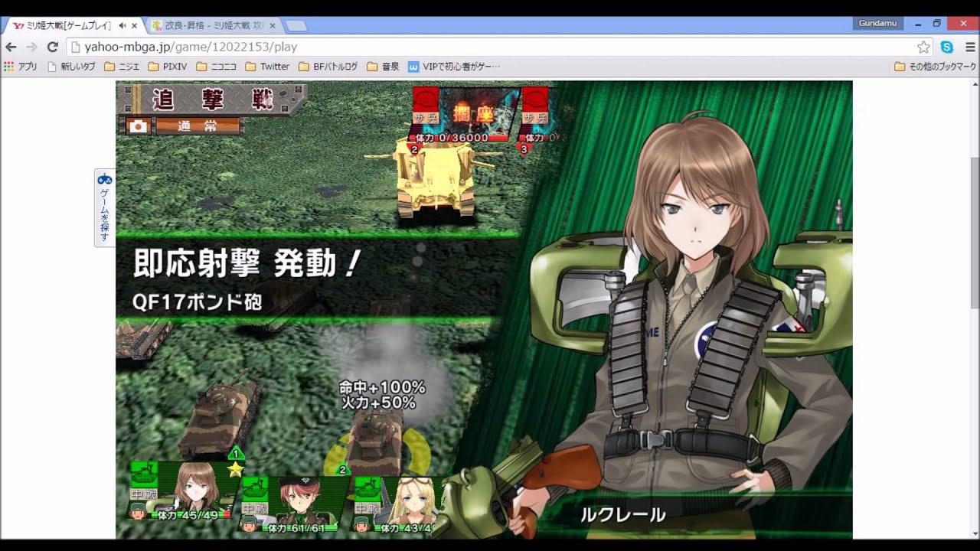Open the Skype extension icon
This screenshot has width=980, height=551.
[947, 47]
